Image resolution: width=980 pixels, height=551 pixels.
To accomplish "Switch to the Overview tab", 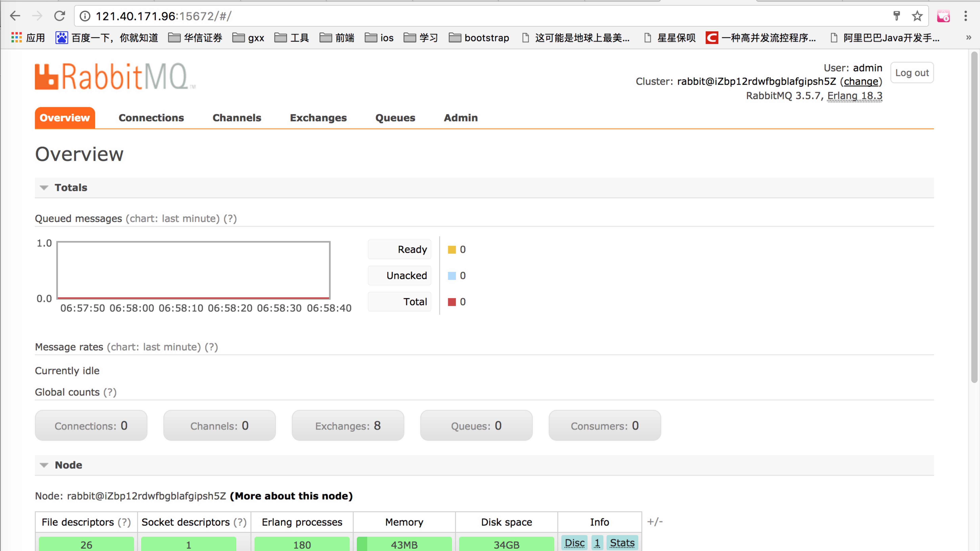I will 65,118.
